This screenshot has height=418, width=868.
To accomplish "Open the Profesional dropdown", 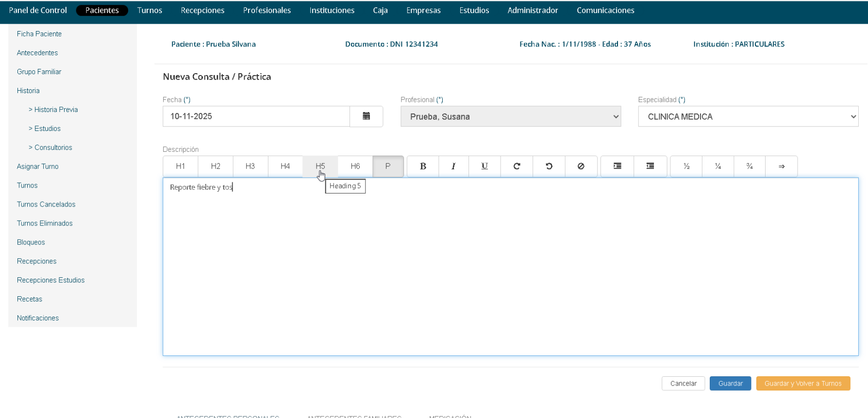I will 510,117.
